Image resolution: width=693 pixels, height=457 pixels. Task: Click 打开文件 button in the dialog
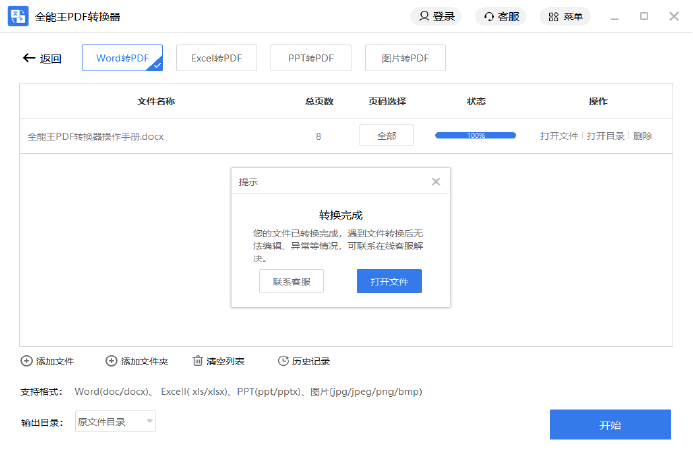tap(389, 281)
